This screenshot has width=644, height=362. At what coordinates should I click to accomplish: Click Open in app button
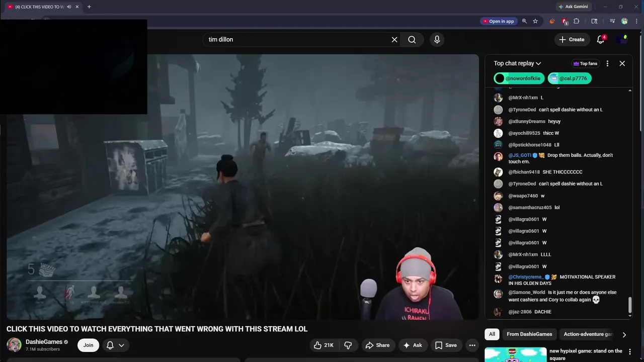[498, 21]
